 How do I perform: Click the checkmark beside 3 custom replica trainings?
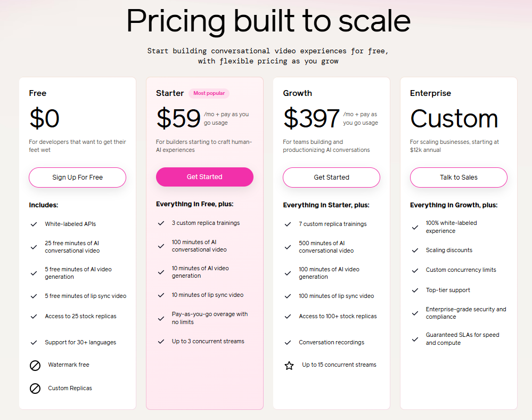tap(161, 223)
